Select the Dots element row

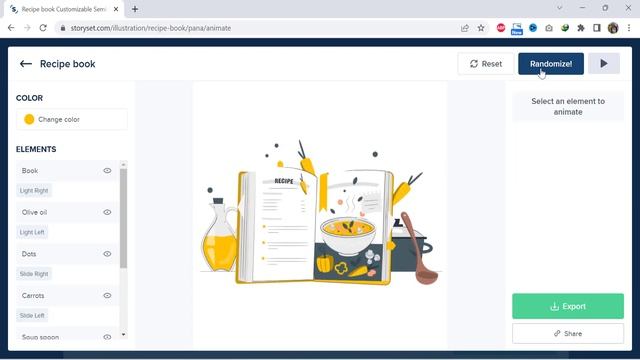(x=67, y=254)
